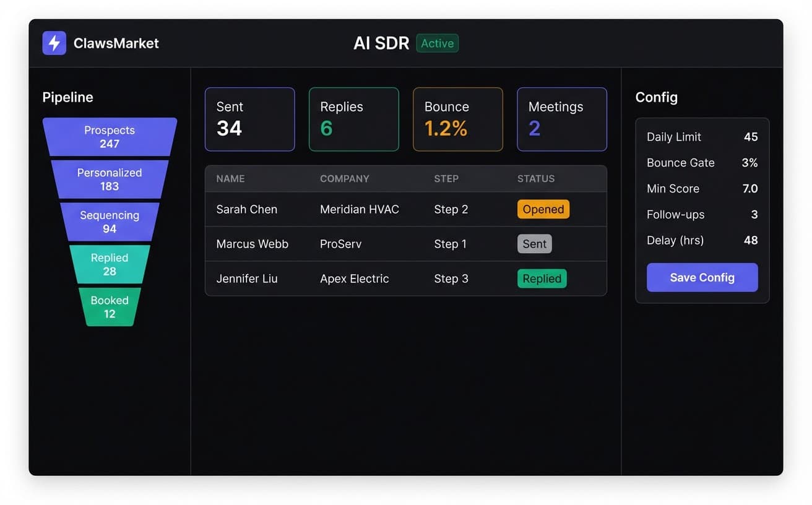Open the Bounce rate card showing 1.2%
Screen dimensions: 812x505
pyautogui.click(x=457, y=119)
